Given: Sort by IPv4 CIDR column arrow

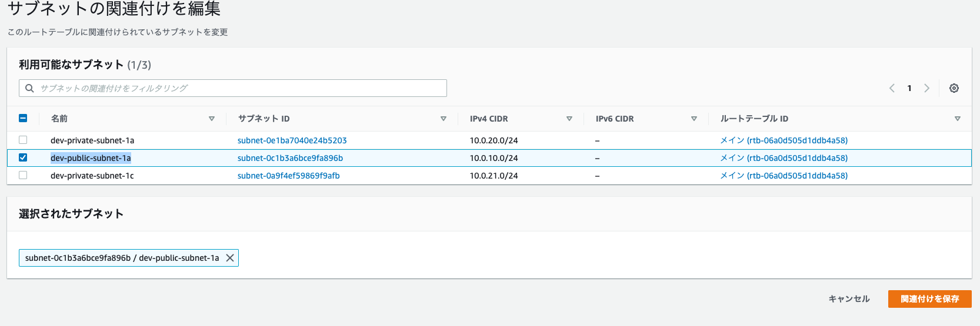Looking at the screenshot, I should [x=569, y=119].
